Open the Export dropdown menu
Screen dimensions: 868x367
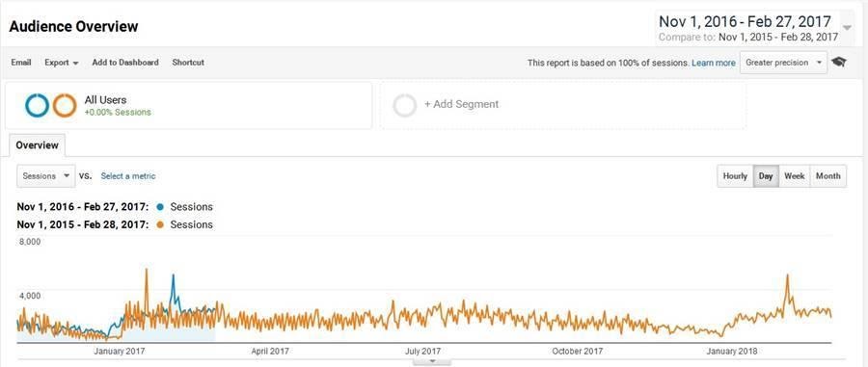62,63
